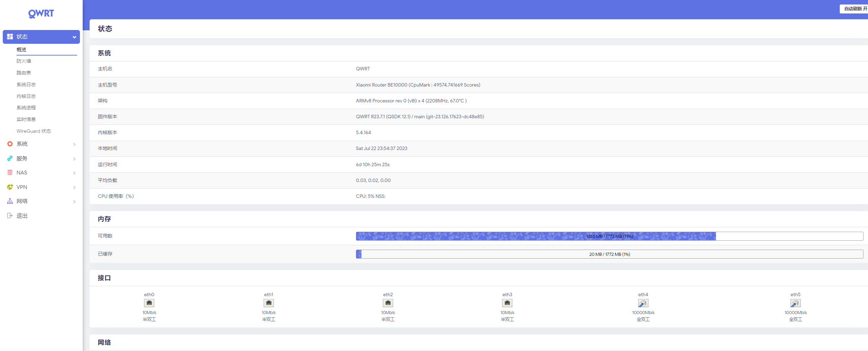Click the eth4 connected port icon
Viewport: 868px width, 351px height.
643,303
